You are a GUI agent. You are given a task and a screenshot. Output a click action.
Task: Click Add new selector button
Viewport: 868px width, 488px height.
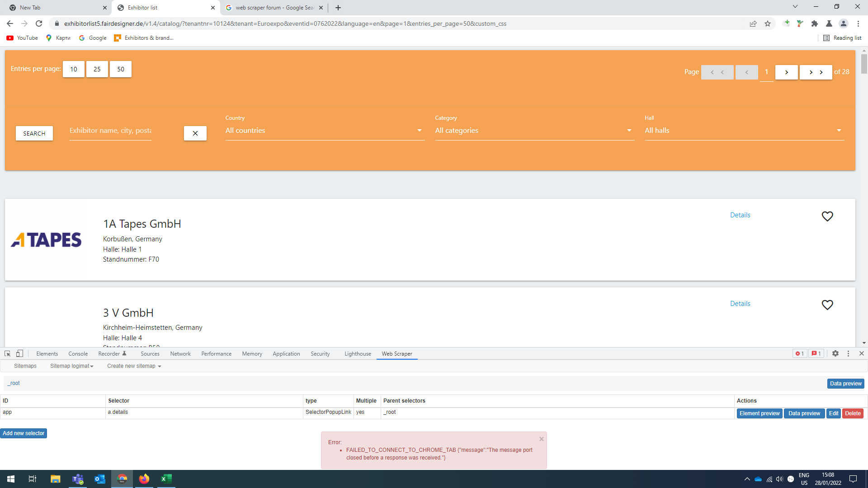pos(24,433)
